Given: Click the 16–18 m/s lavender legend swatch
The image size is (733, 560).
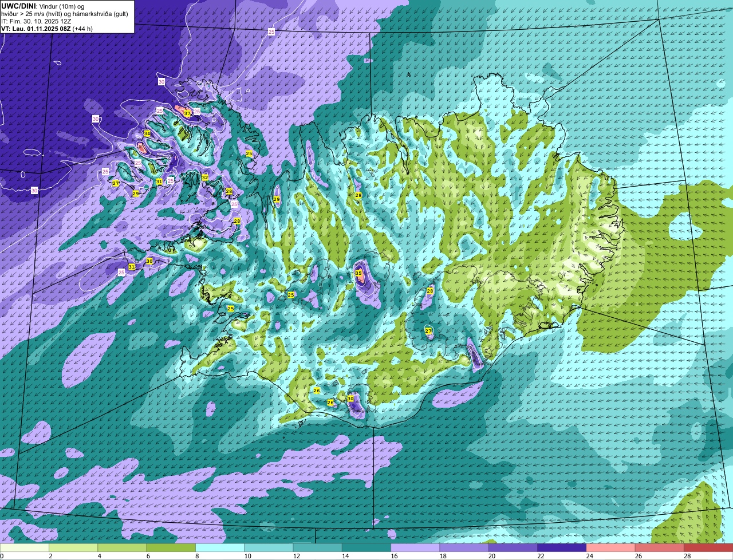Looking at the screenshot, I should coord(415,548).
